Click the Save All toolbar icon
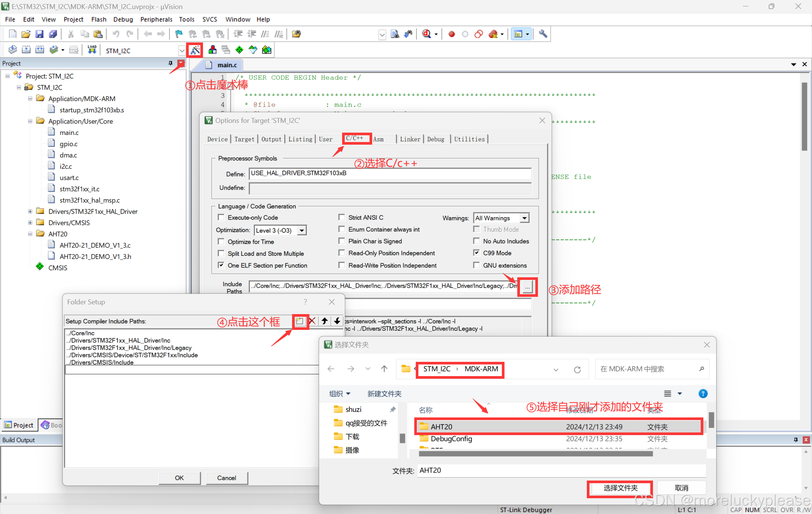The image size is (812, 514). pos(53,34)
